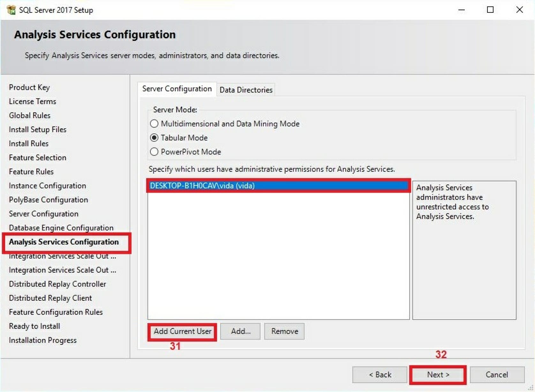The image size is (535, 392).
Task: Click the Add... button
Action: (240, 331)
